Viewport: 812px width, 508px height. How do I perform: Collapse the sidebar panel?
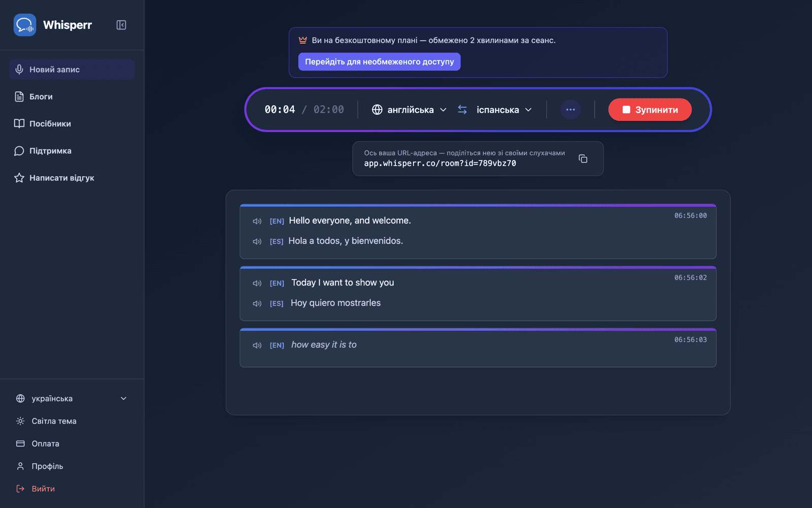click(121, 25)
